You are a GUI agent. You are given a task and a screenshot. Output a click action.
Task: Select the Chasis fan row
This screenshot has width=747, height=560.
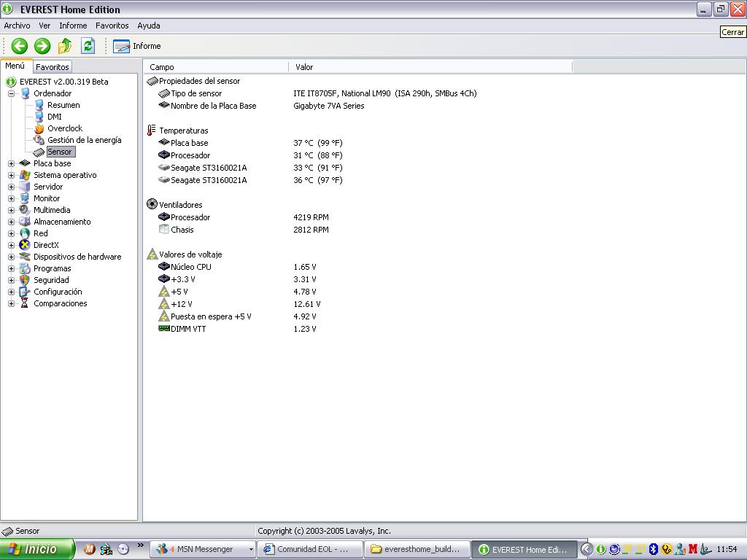point(244,230)
